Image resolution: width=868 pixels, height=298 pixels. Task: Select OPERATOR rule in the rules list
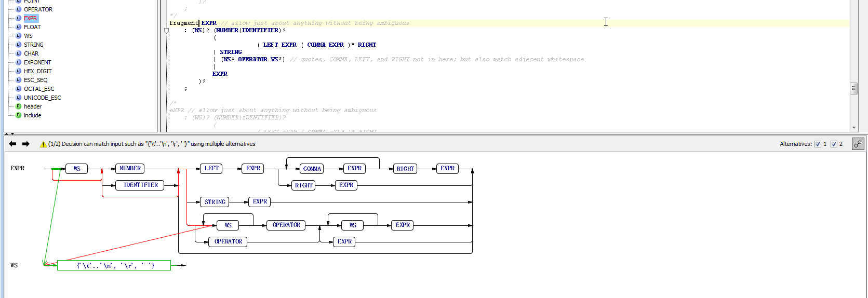point(38,9)
